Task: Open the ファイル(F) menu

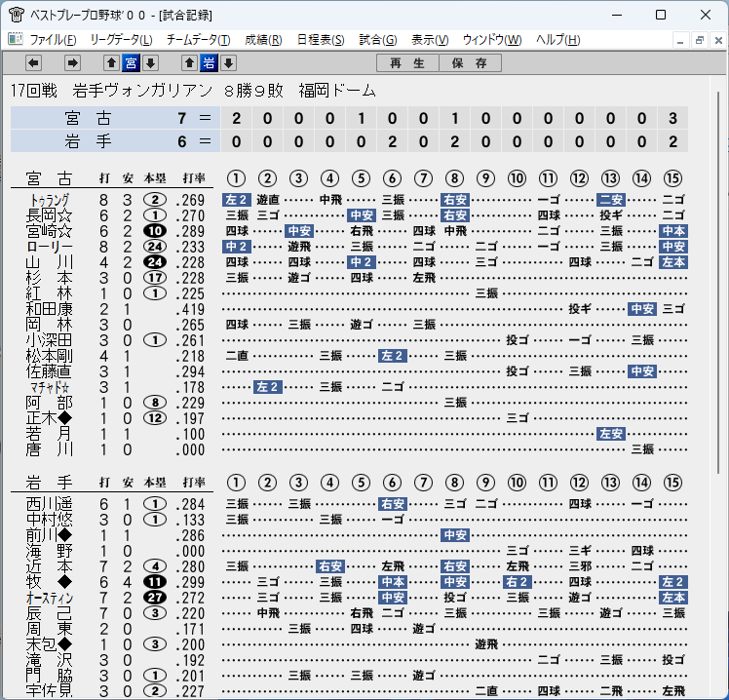Action: point(53,40)
